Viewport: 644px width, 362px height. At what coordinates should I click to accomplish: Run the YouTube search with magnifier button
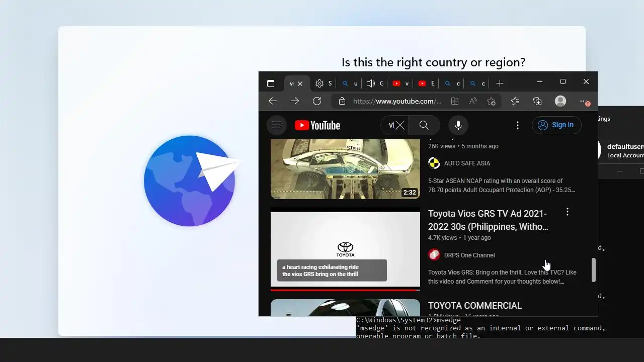[424, 125]
